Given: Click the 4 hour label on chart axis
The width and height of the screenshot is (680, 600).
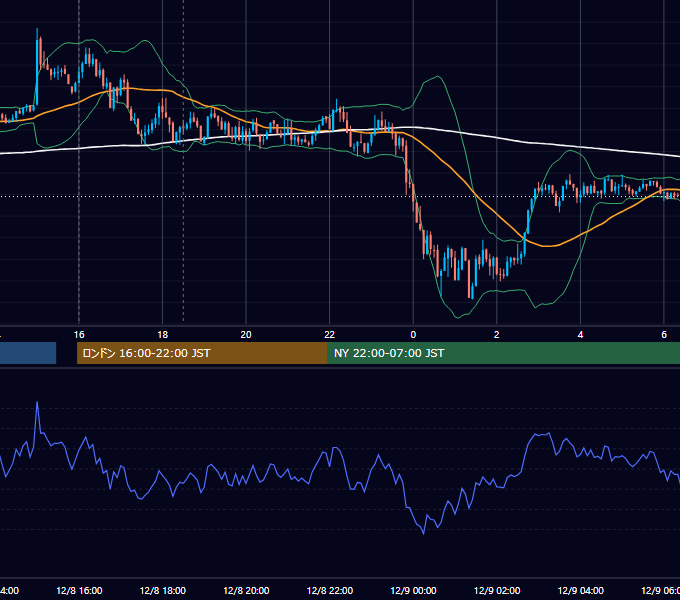Looking at the screenshot, I should tap(580, 335).
